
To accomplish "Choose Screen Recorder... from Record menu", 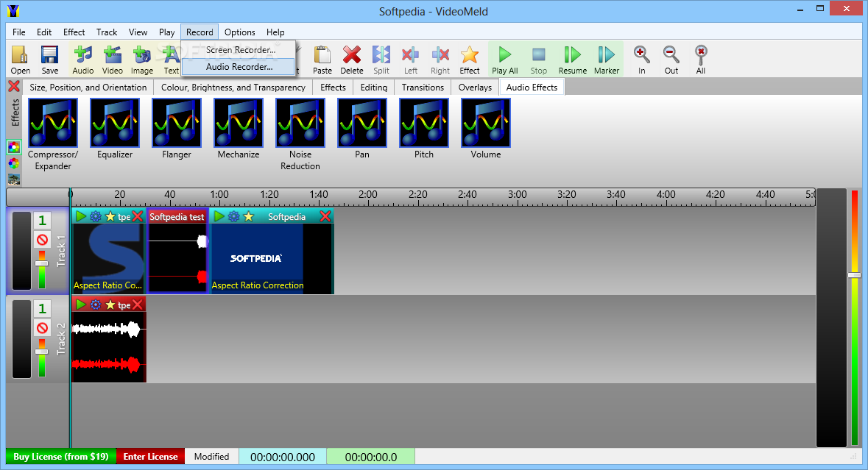I will [239, 50].
